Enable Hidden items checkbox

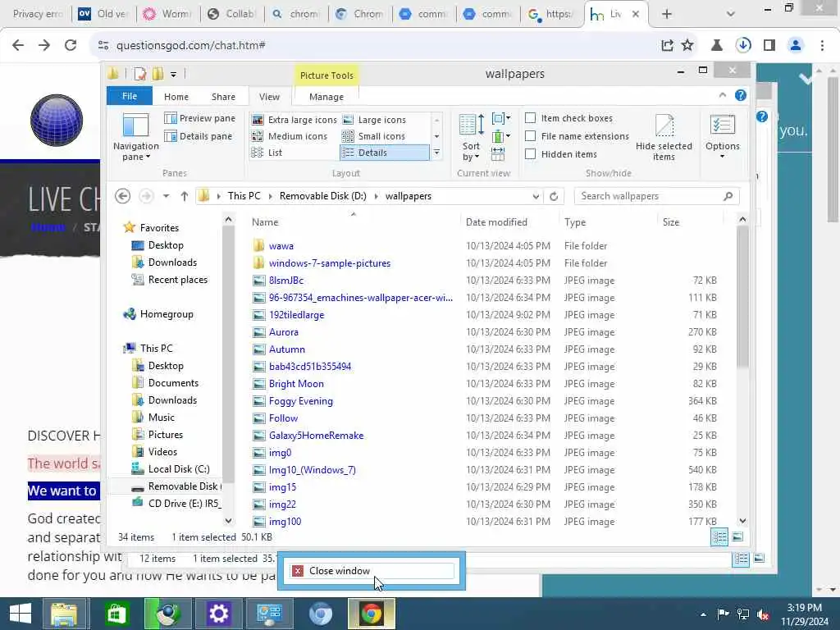(x=531, y=153)
